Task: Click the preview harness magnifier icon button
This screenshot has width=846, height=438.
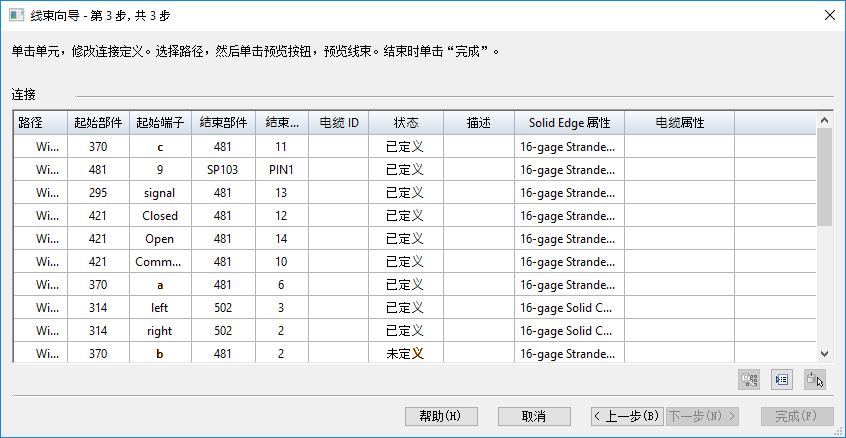Action: click(749, 380)
